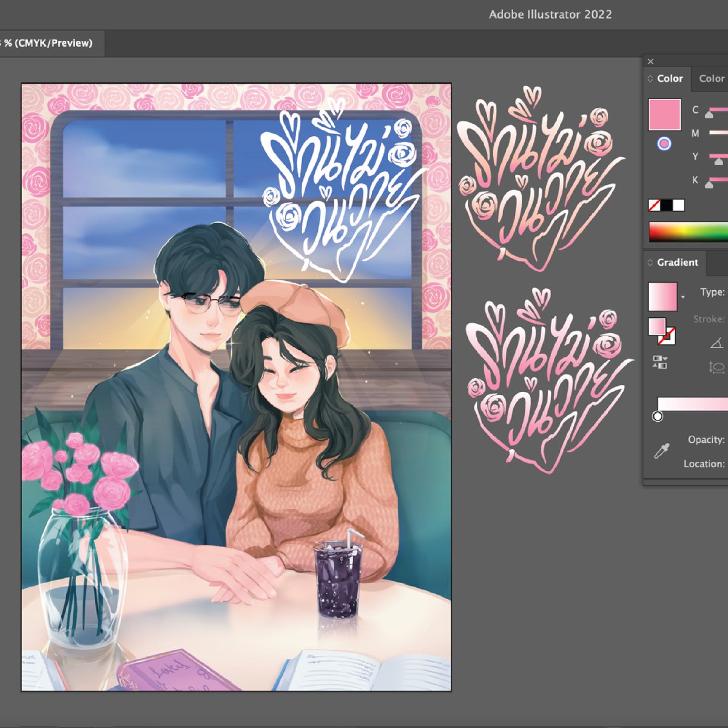728x728 pixels.
Task: Pick a color from the spectrum bar
Action: click(x=688, y=232)
